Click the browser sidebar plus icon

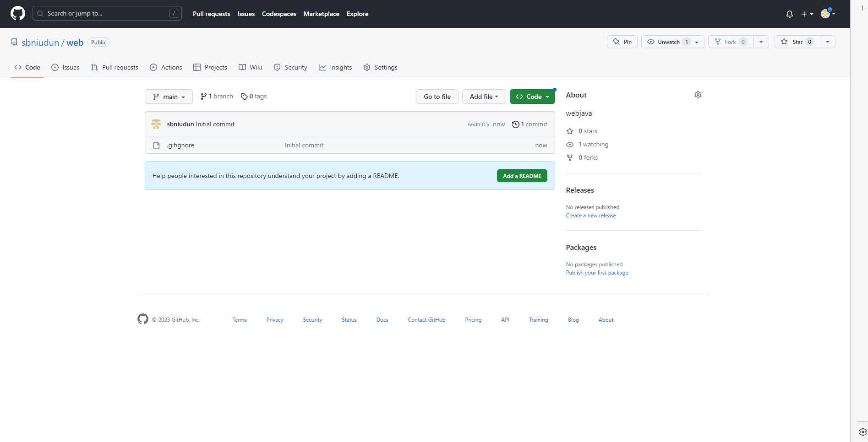pos(863,8)
